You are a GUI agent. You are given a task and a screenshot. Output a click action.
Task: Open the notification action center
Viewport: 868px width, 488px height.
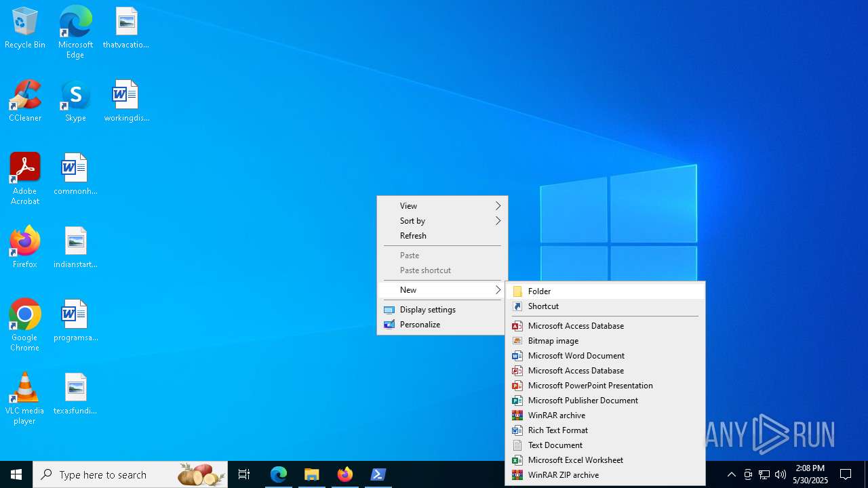tap(846, 474)
